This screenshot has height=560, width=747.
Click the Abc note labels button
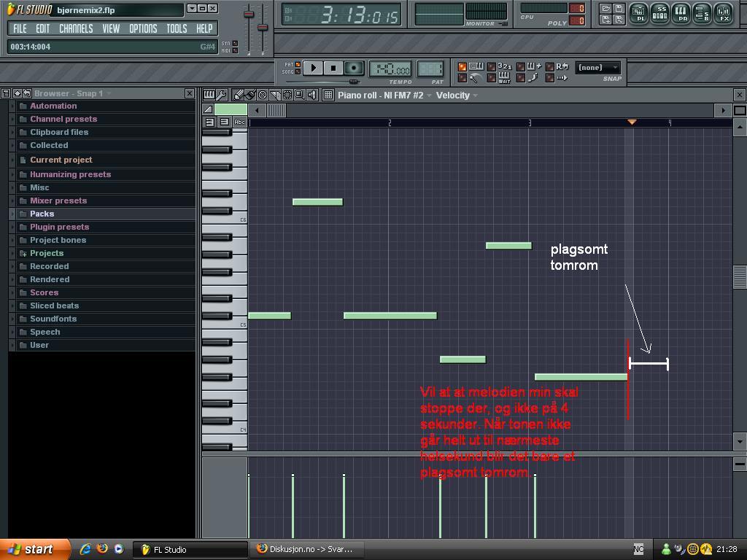coord(239,122)
